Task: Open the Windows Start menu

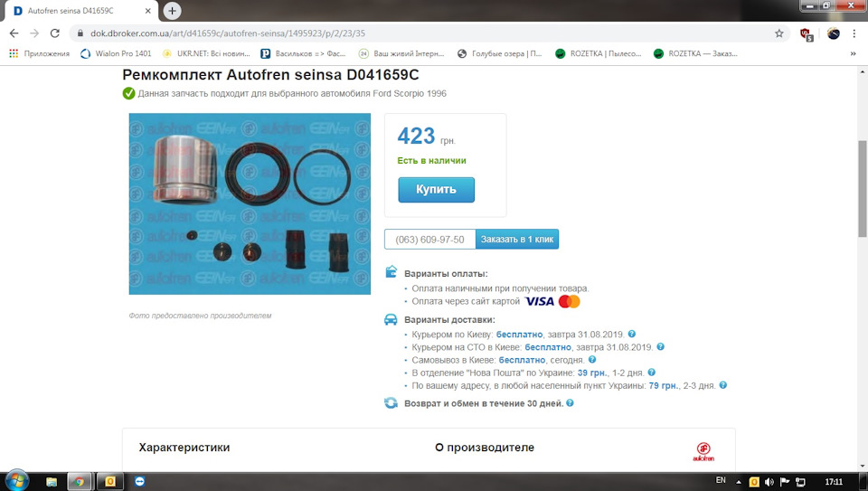Action: 15,481
